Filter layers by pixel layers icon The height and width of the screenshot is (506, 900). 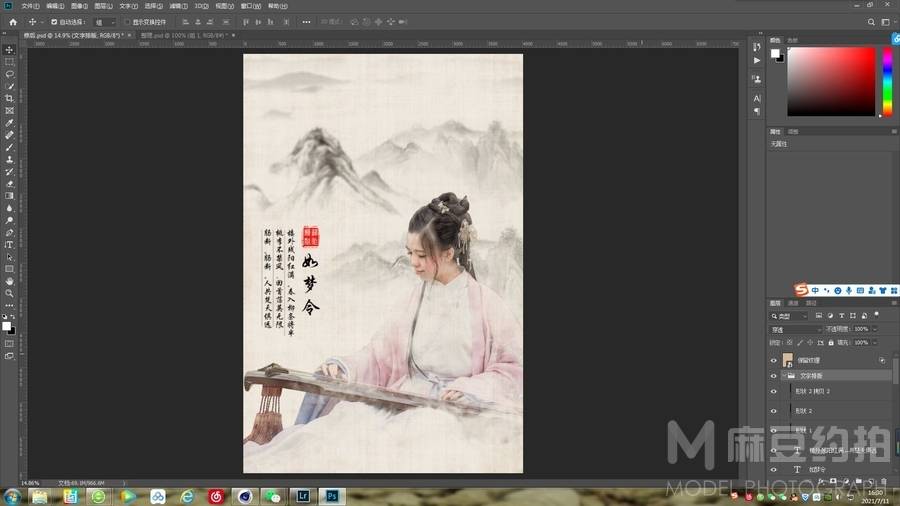(x=818, y=316)
